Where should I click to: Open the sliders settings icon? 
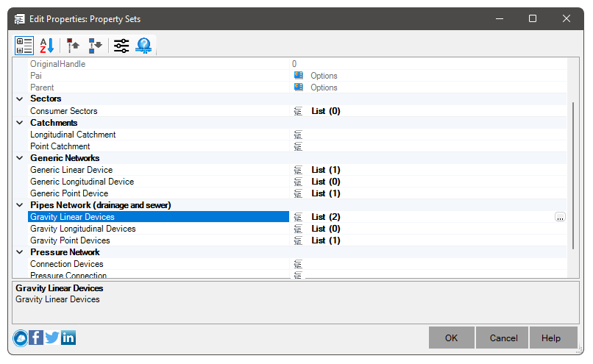click(x=121, y=46)
